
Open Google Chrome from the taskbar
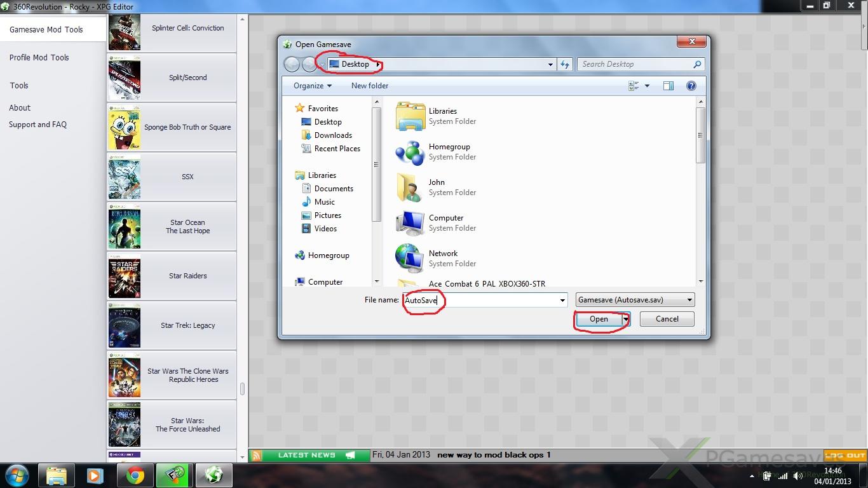coord(135,475)
